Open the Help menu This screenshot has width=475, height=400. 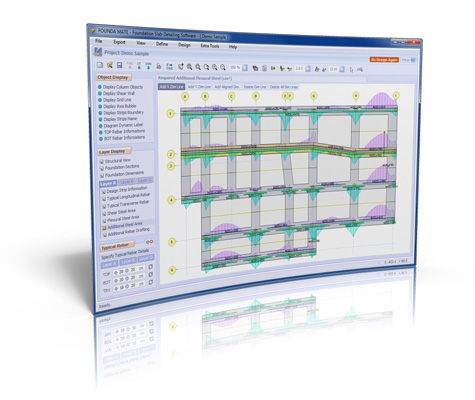click(233, 47)
